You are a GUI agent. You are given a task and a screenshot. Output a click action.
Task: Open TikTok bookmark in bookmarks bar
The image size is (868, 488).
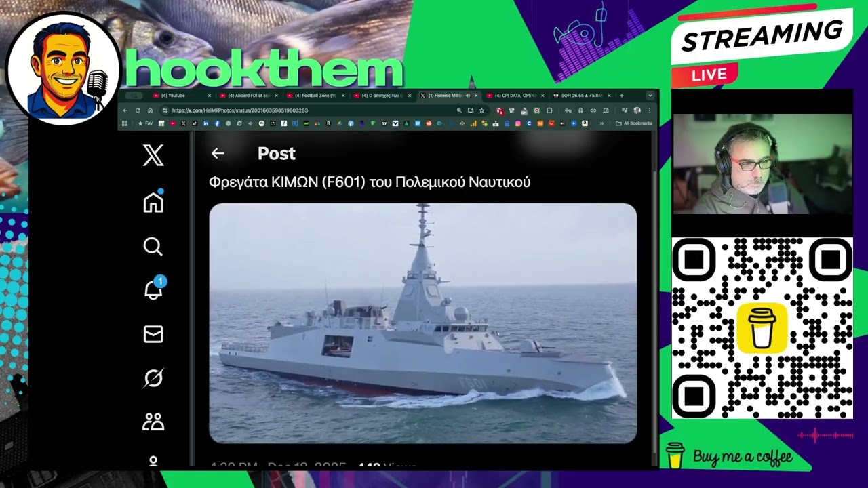pyautogui.click(x=195, y=123)
